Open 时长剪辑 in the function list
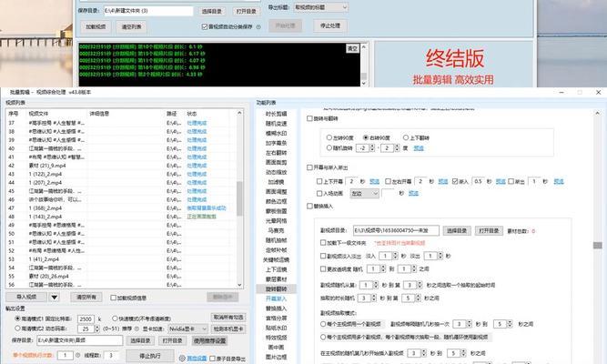 click(276, 114)
